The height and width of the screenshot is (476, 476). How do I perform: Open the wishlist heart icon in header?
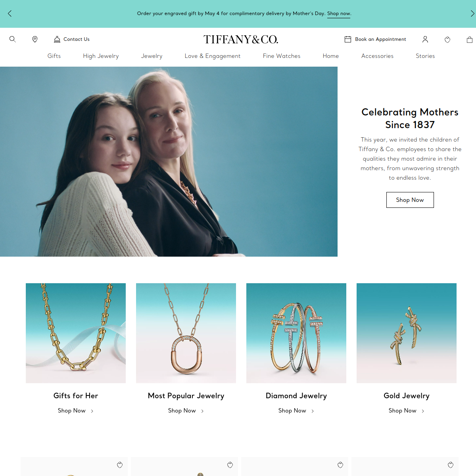point(447,39)
